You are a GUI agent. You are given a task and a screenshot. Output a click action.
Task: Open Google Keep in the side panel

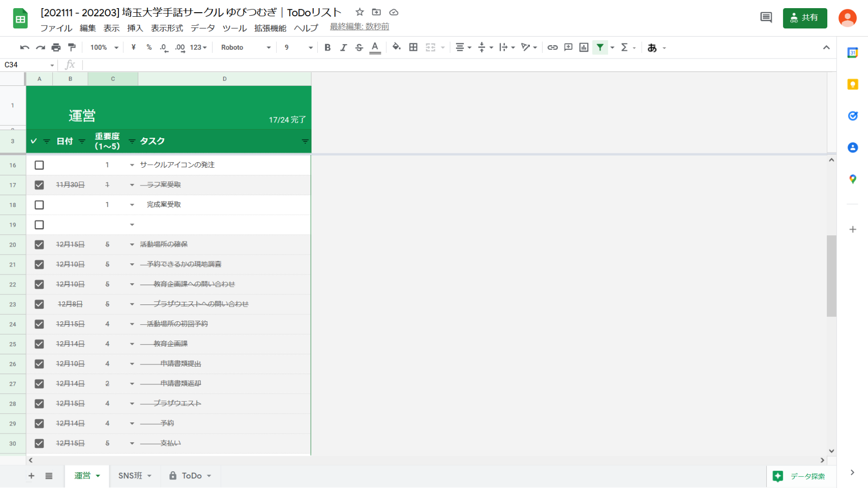click(853, 84)
